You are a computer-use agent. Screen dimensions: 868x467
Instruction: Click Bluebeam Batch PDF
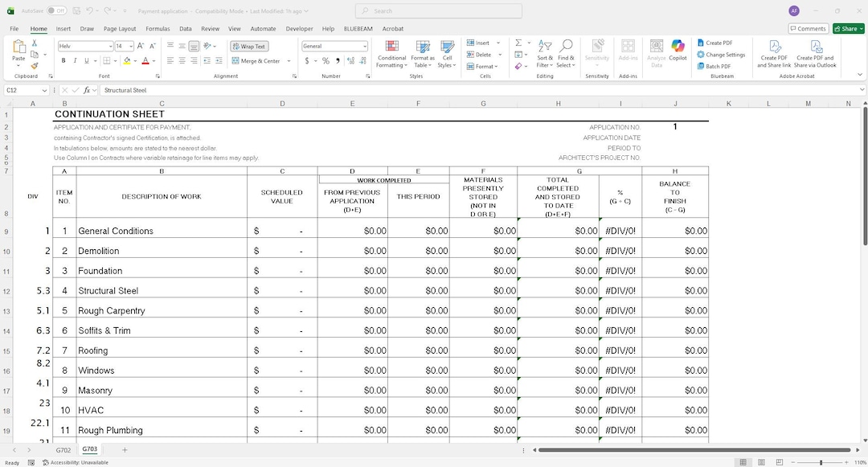pyautogui.click(x=714, y=66)
